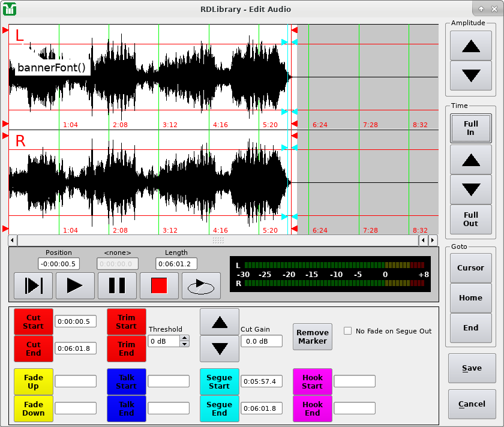Image resolution: width=504 pixels, height=427 pixels.
Task: Lower Cut Gain with the down arrow
Action: (x=220, y=350)
